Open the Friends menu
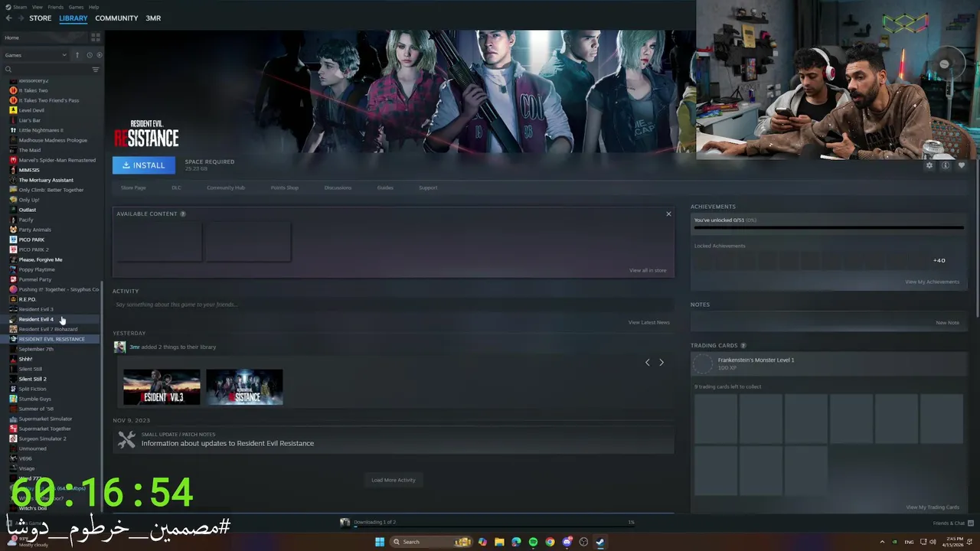 click(x=56, y=7)
